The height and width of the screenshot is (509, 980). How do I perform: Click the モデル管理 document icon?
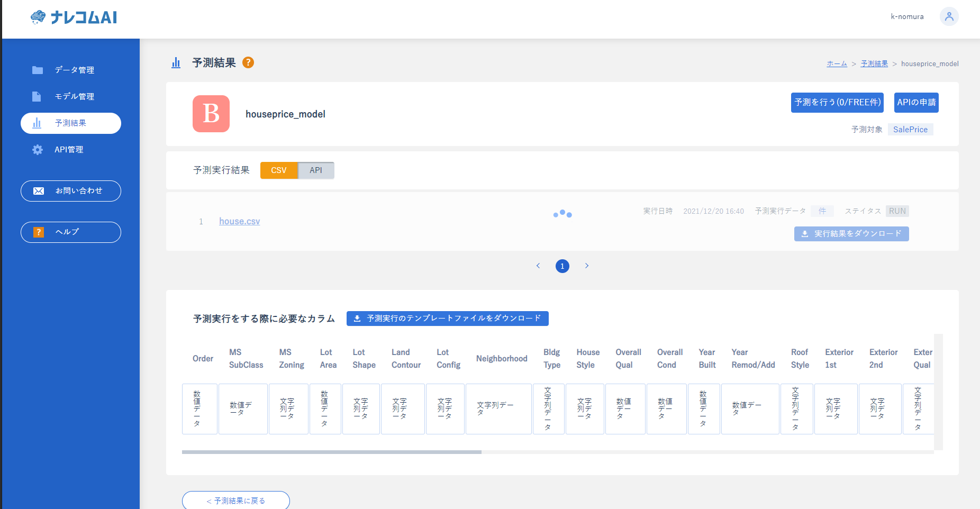[x=37, y=96]
